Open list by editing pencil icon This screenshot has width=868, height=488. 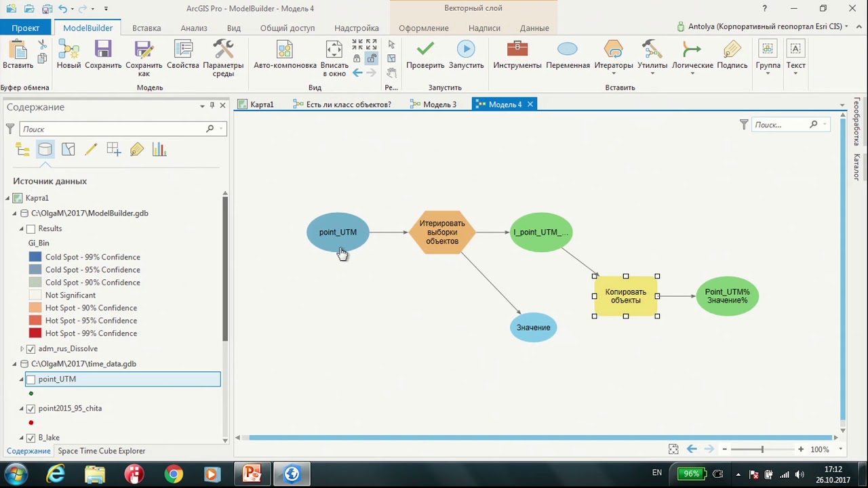coord(91,150)
